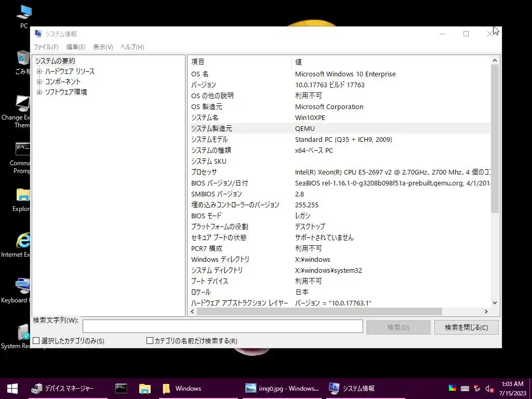Click the scroll left arrow in details pane

click(x=193, y=311)
